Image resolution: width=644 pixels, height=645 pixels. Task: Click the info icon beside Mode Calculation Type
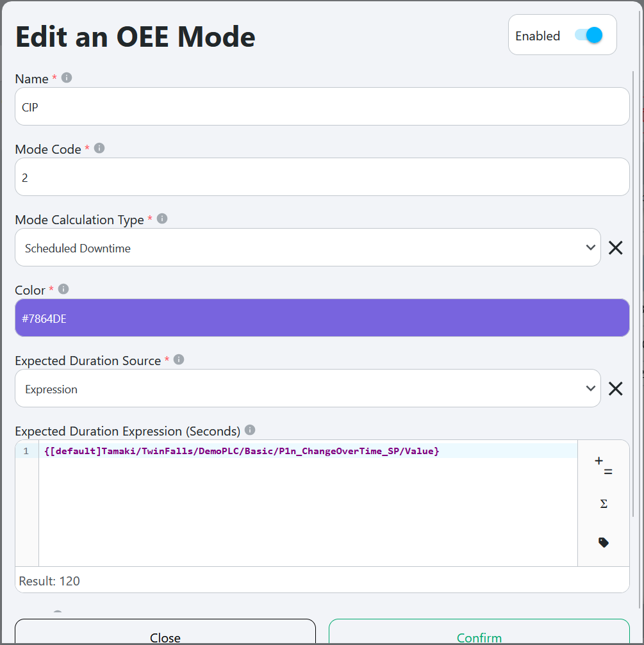(161, 218)
